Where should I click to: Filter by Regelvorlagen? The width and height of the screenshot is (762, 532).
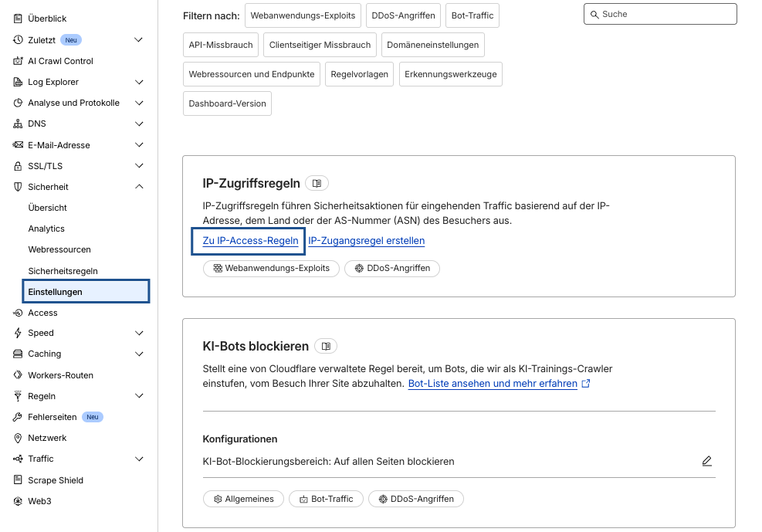[x=359, y=74]
